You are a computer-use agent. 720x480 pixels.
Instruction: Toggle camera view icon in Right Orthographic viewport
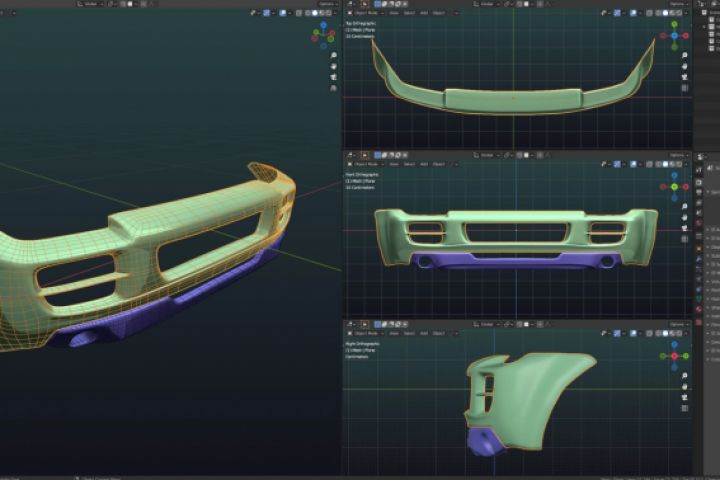pos(685,397)
